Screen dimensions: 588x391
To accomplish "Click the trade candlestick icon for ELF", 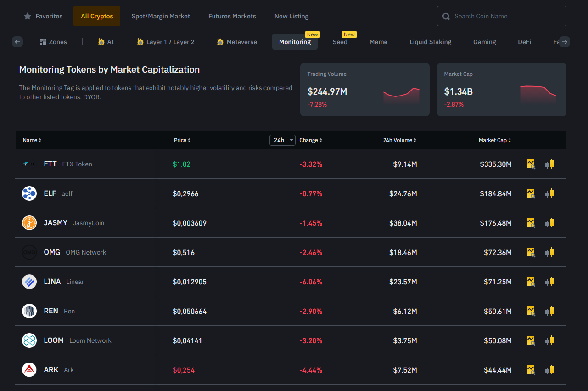I will pyautogui.click(x=549, y=193).
